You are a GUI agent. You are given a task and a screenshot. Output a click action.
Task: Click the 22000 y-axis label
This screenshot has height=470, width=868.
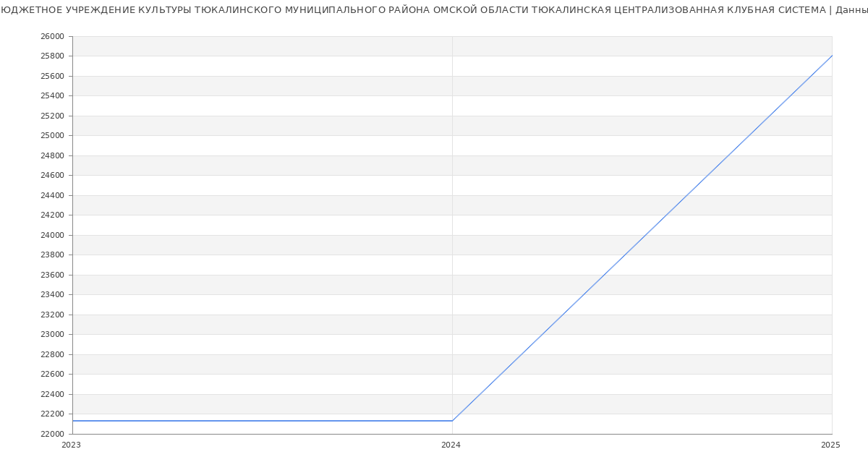click(52, 434)
